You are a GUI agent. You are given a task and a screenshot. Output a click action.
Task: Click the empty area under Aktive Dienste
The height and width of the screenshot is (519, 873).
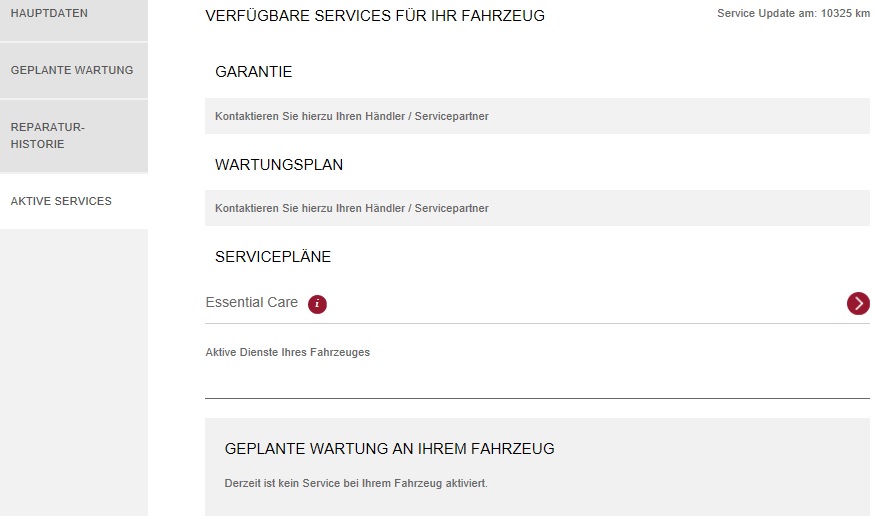pyautogui.click(x=537, y=380)
